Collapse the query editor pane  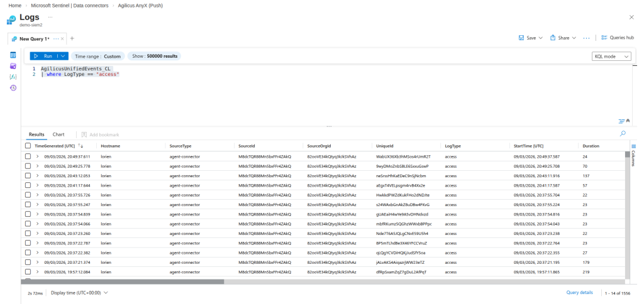(x=628, y=121)
